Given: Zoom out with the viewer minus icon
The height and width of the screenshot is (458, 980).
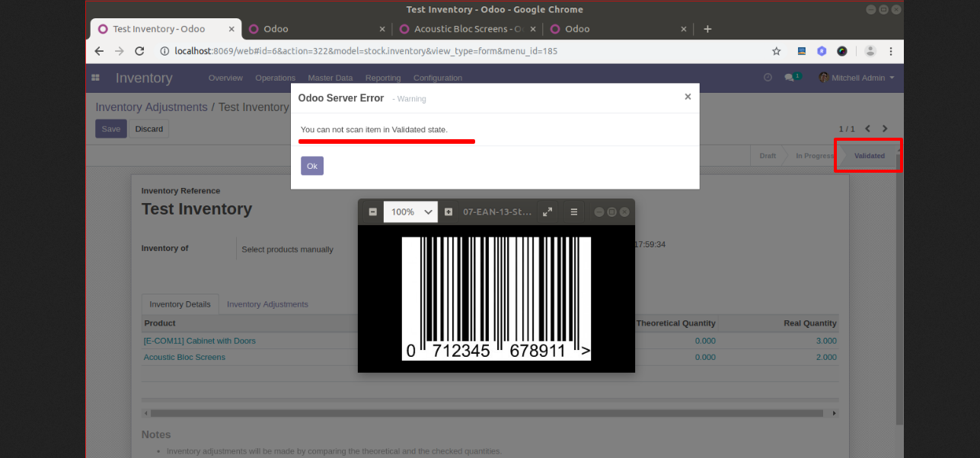Looking at the screenshot, I should (x=372, y=212).
